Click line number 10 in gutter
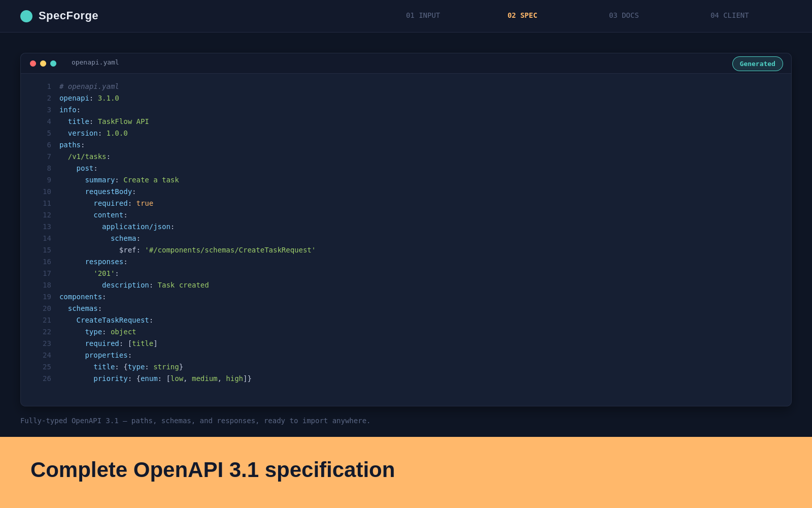Image resolution: width=812 pixels, height=508 pixels. (47, 192)
